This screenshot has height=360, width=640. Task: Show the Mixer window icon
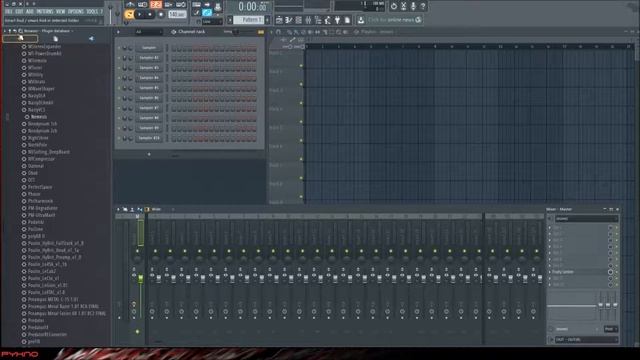point(308,20)
